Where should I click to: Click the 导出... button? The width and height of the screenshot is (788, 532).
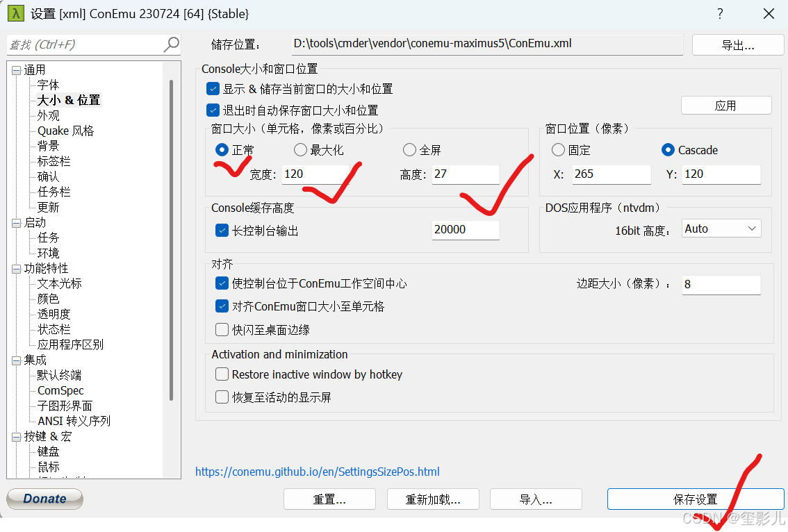pos(738,45)
